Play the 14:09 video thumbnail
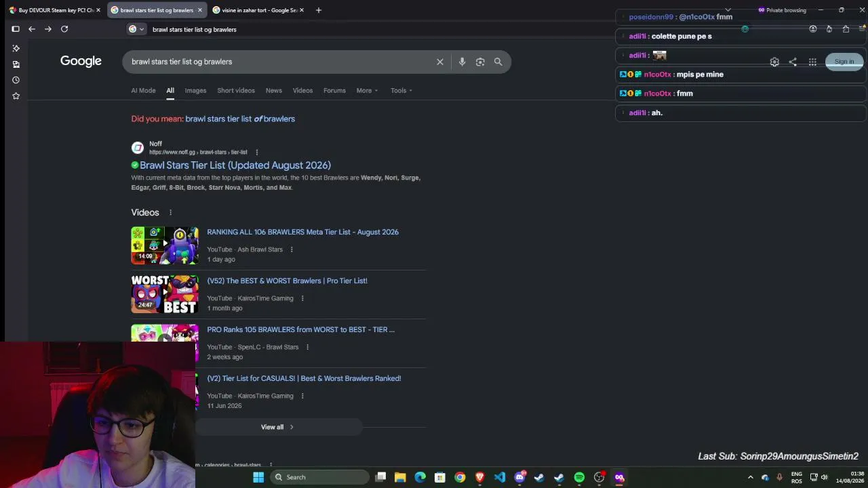This screenshot has width=868, height=488. click(x=165, y=245)
